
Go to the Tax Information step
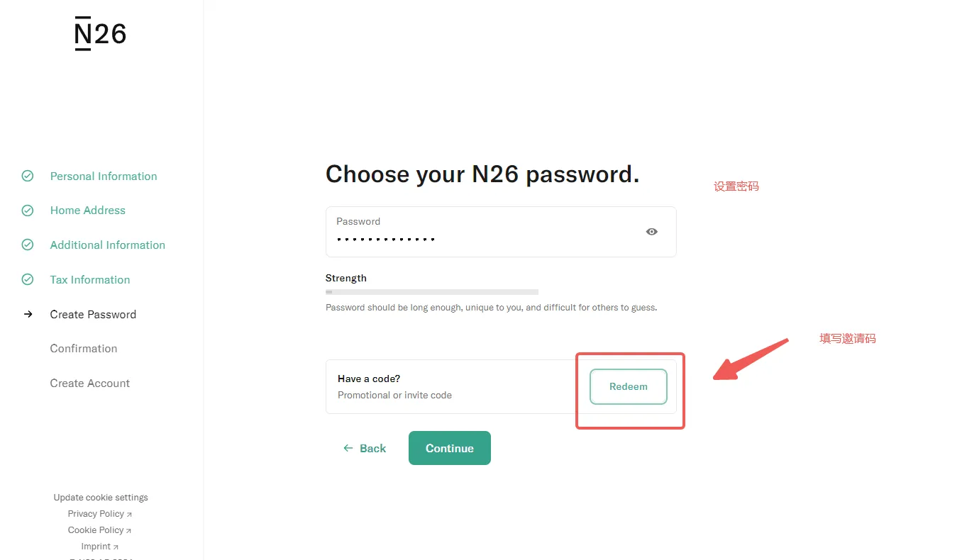[90, 279]
